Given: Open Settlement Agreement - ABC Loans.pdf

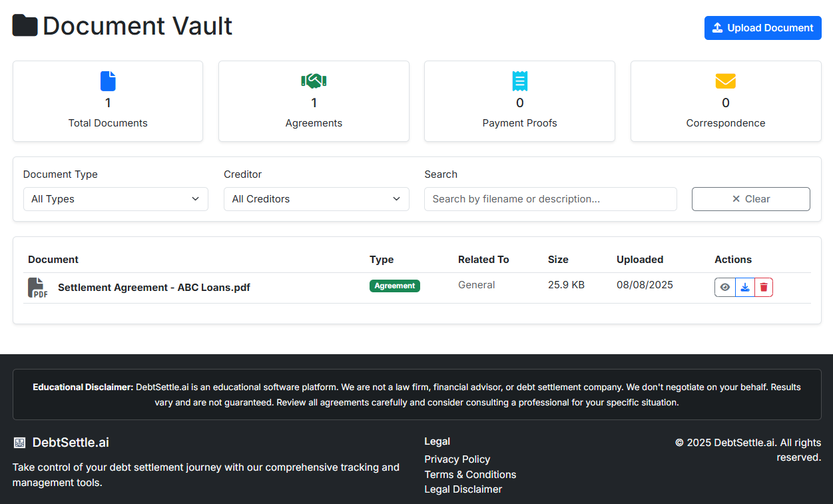Looking at the screenshot, I should point(153,287).
